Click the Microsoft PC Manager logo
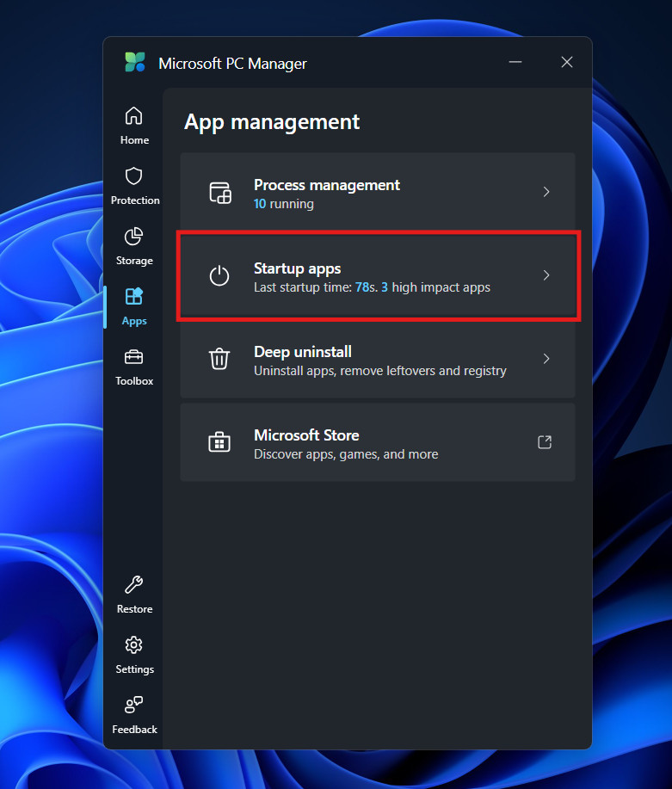Image resolution: width=672 pixels, height=789 pixels. pyautogui.click(x=135, y=63)
